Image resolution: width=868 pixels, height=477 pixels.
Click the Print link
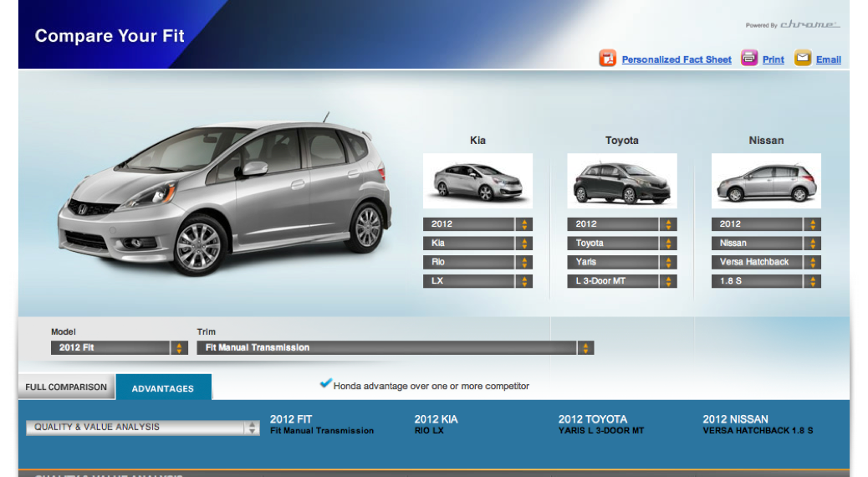(x=774, y=60)
